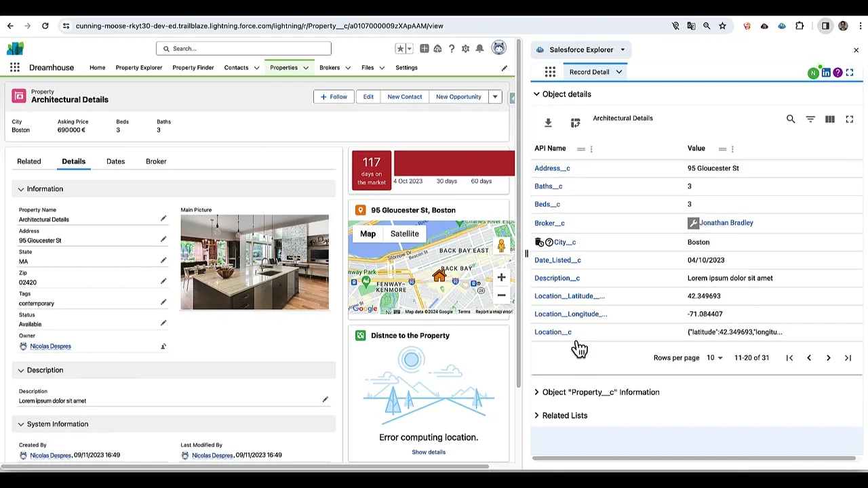Image resolution: width=868 pixels, height=488 pixels.
Task: Open the Rows per page dropdown
Action: 714,358
